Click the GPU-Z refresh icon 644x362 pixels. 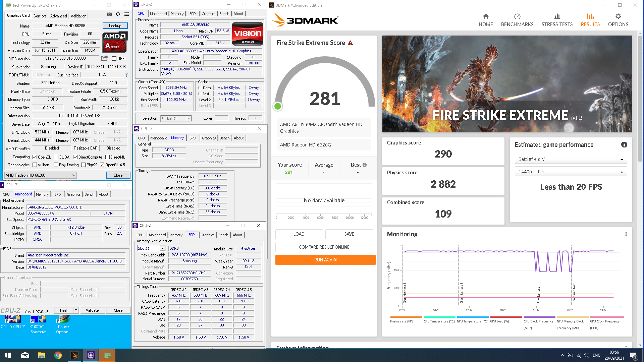(118, 14)
